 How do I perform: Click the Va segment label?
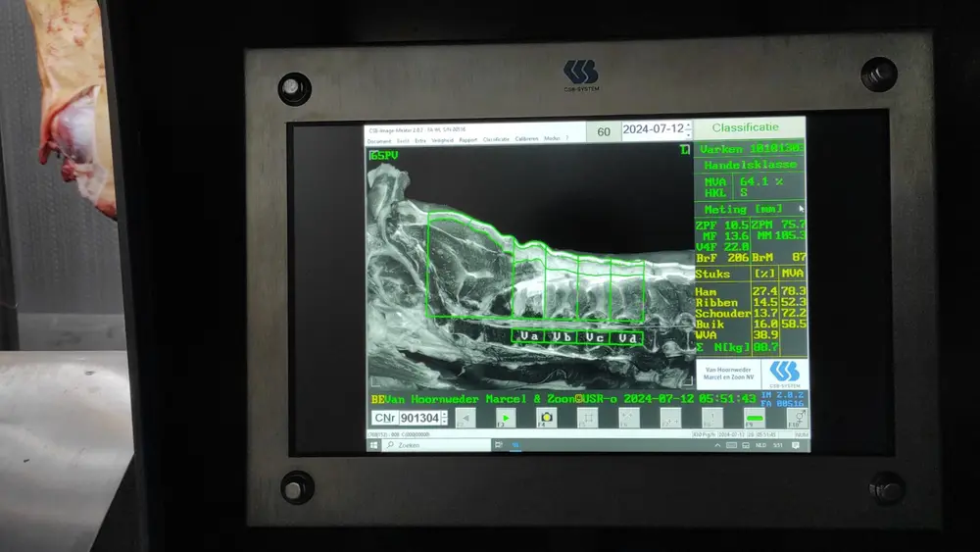[x=529, y=336]
